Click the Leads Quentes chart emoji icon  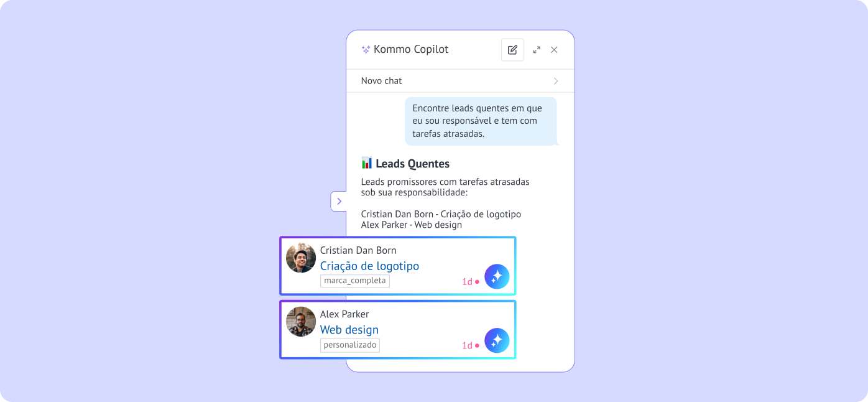pos(367,163)
